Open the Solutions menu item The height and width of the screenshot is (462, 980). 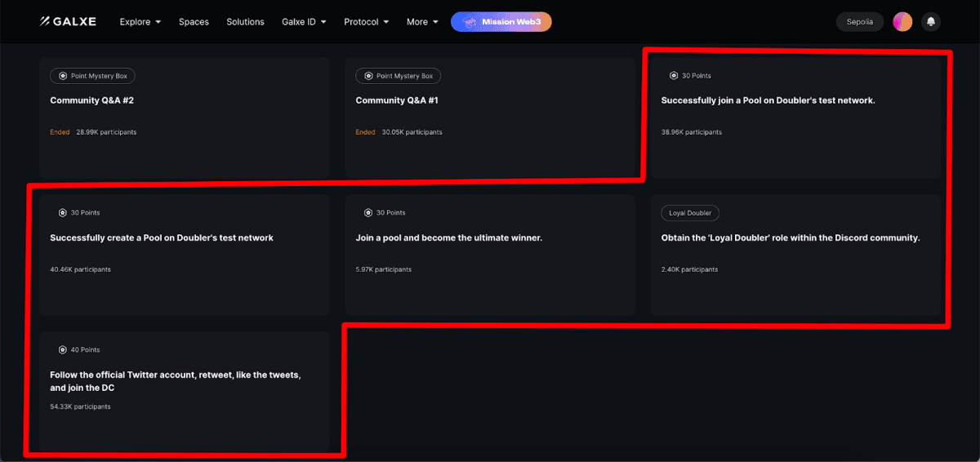pyautogui.click(x=245, y=22)
